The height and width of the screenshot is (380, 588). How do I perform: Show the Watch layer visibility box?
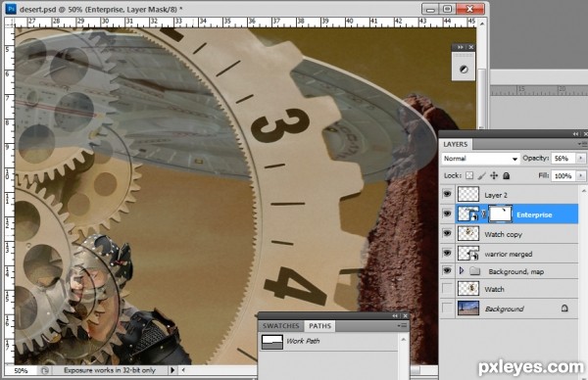point(447,289)
